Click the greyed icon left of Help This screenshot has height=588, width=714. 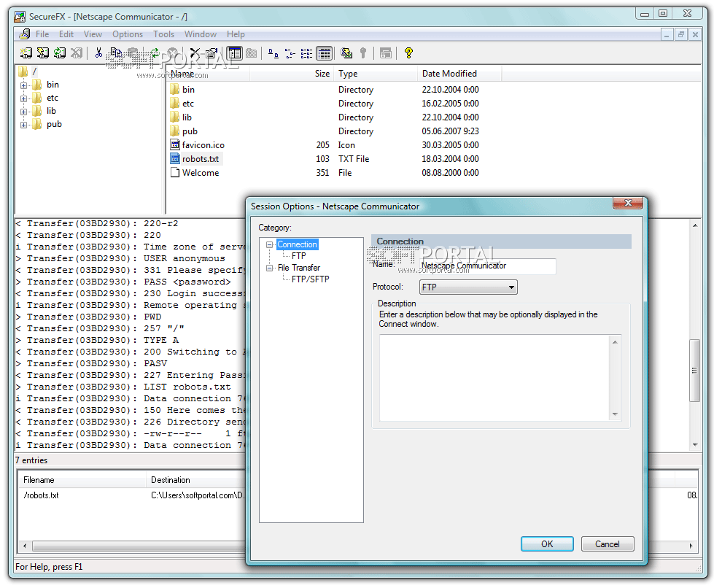pos(386,53)
